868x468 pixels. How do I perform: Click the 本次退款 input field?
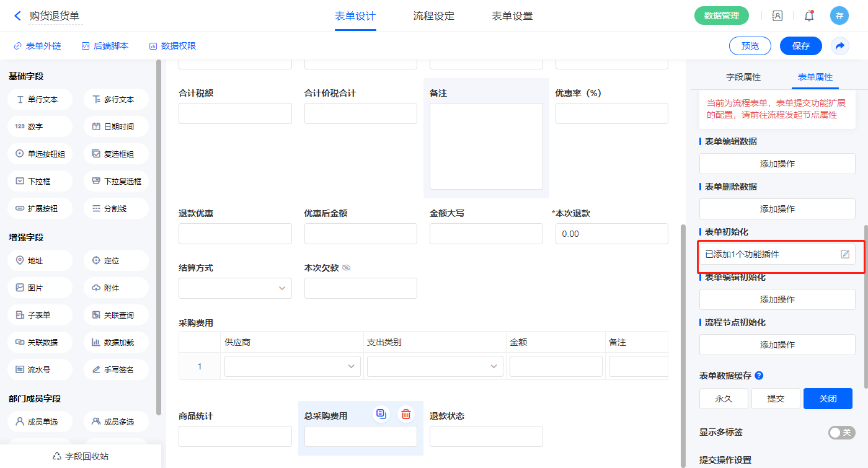[611, 234]
